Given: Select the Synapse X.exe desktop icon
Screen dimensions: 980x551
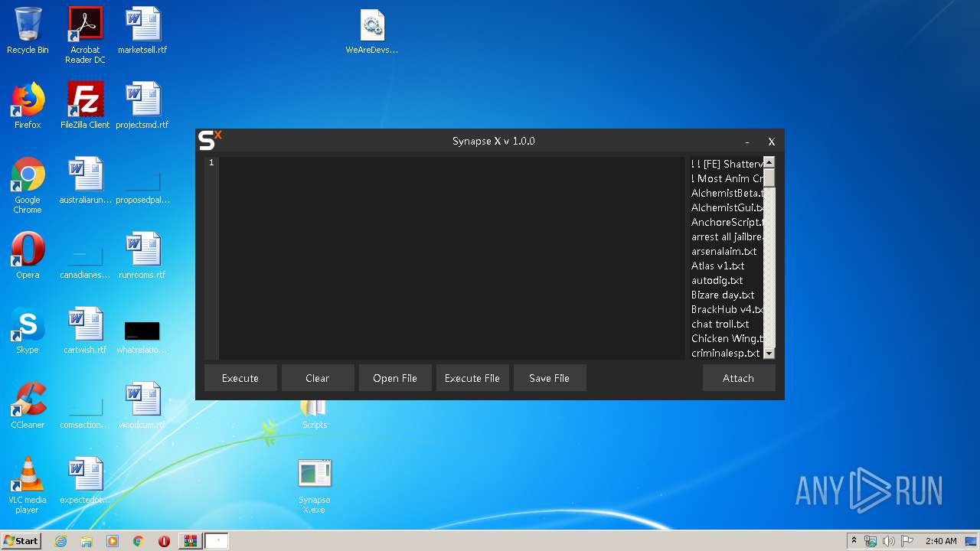Looking at the screenshot, I should click(x=315, y=487).
